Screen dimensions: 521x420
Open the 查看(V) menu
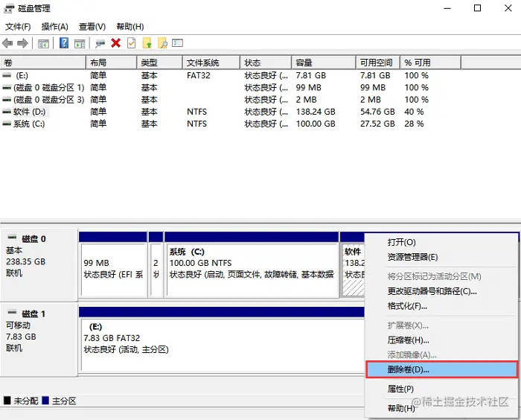tap(92, 27)
